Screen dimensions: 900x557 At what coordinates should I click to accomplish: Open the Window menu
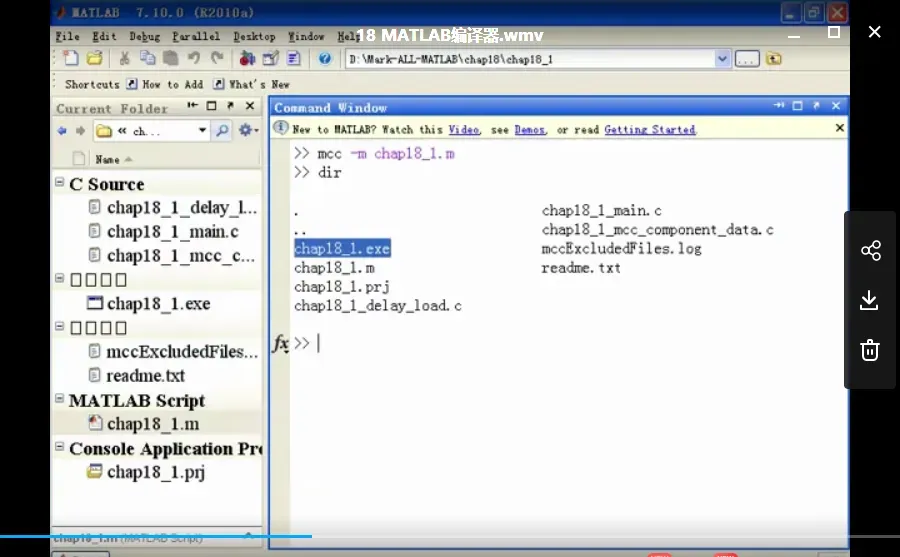306,36
